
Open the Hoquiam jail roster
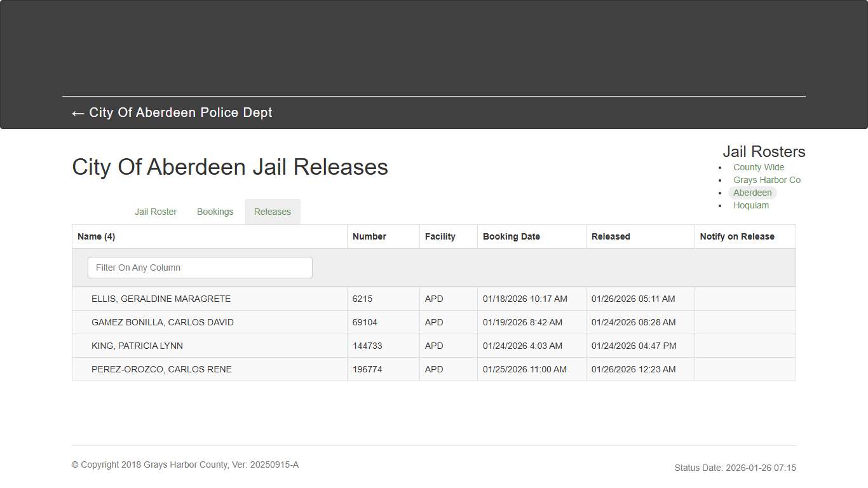751,205
